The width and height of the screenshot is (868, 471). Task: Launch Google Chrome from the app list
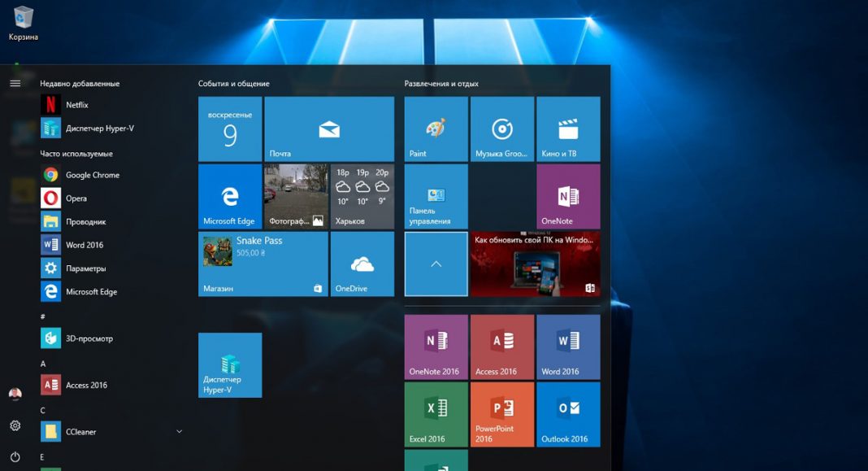point(111,175)
